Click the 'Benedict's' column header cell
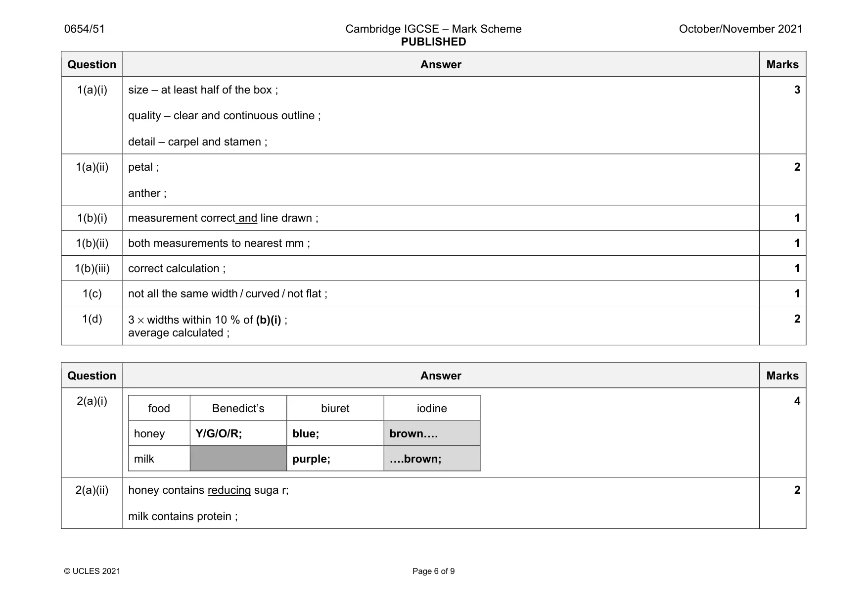The height and width of the screenshot is (614, 868). (238, 408)
